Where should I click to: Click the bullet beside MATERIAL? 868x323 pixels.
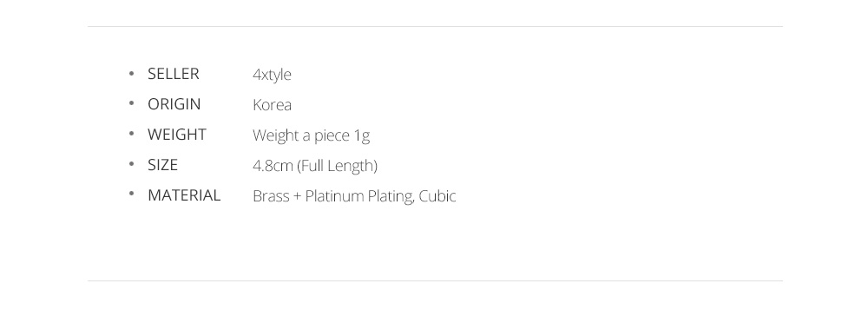click(131, 194)
